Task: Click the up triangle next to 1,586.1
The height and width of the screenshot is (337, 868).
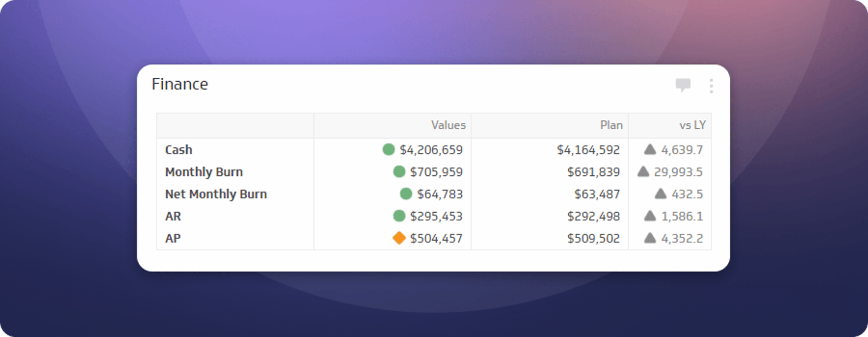Action: (650, 216)
